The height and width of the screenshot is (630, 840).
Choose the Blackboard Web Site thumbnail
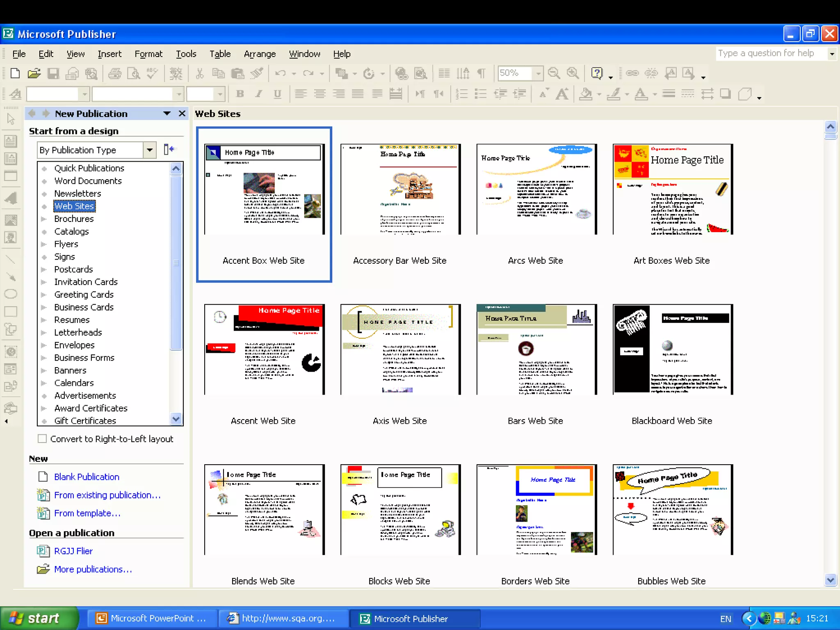point(672,349)
